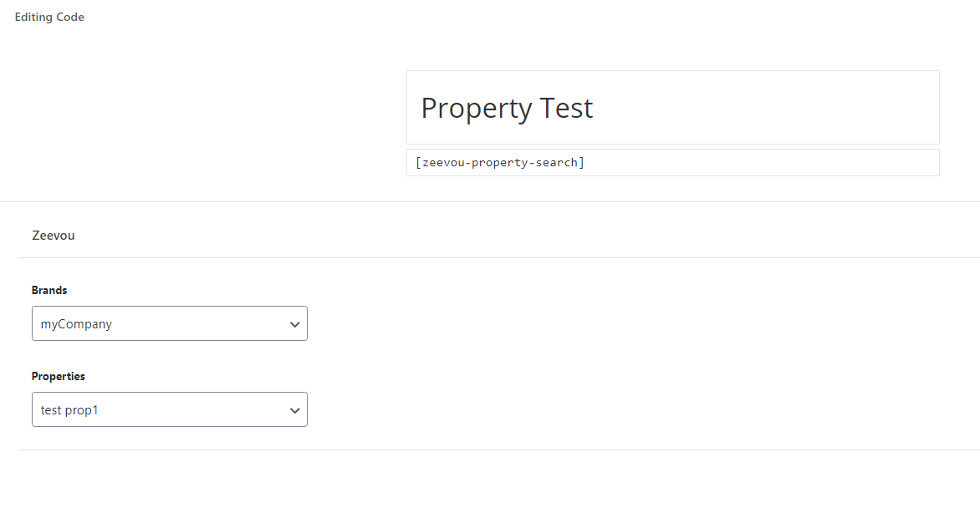Click the word Property in the title

point(477,108)
